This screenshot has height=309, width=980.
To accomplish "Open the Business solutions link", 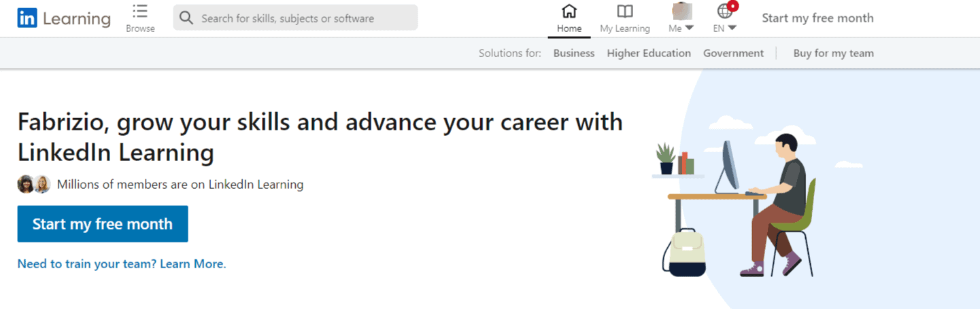I will [573, 53].
